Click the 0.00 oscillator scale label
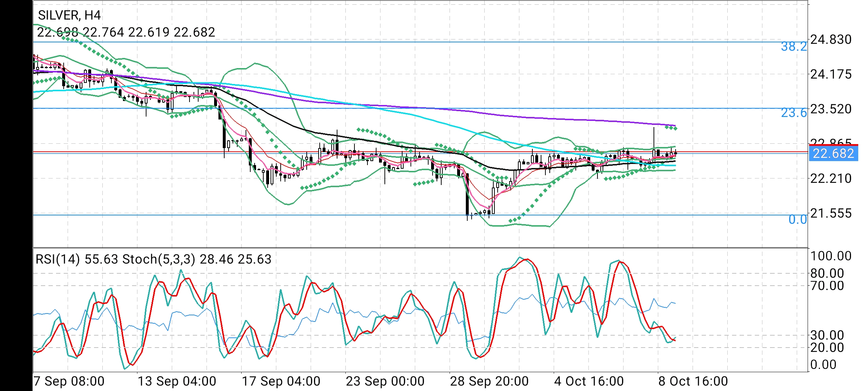Screen dimensions: 868x391 pos(823,365)
